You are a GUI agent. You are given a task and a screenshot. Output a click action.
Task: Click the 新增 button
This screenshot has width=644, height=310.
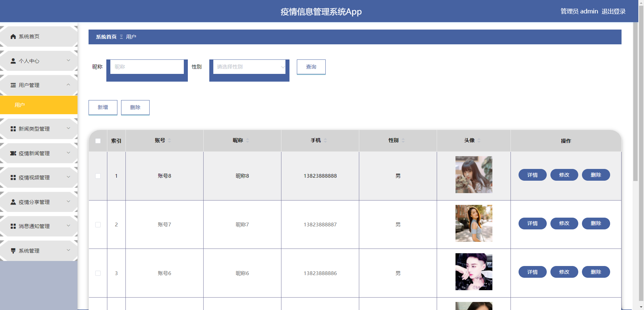[103, 107]
